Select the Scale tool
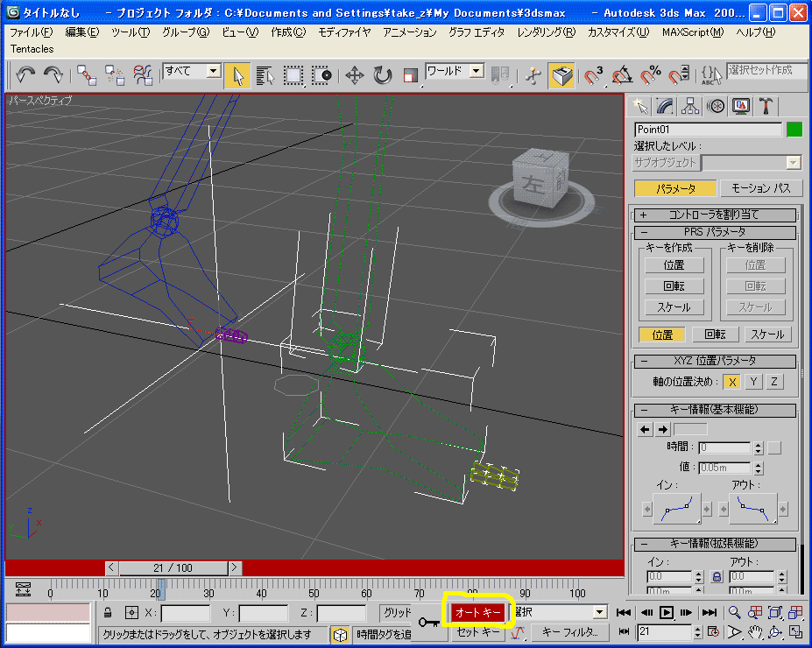Viewport: 812px width, 648px height. [410, 75]
